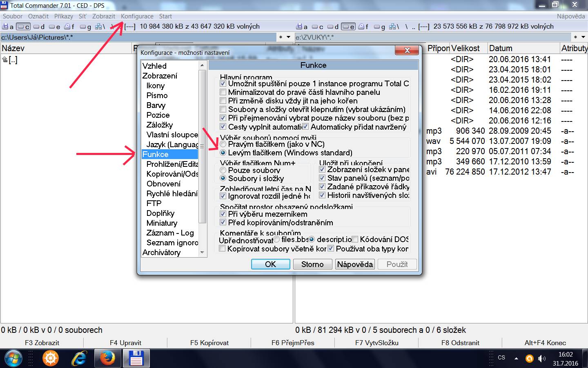Select the Barvy category in the list

pyautogui.click(x=156, y=105)
